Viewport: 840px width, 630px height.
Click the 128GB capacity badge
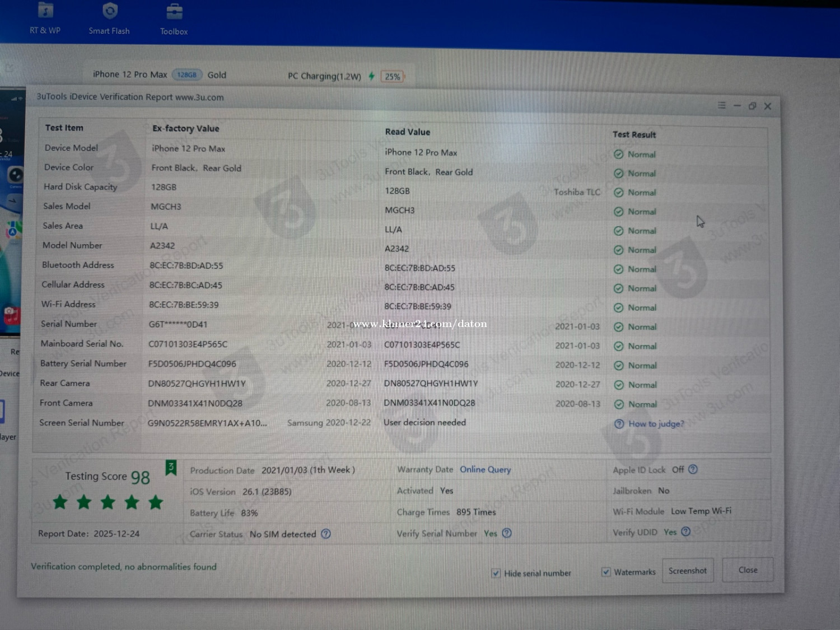tap(186, 75)
